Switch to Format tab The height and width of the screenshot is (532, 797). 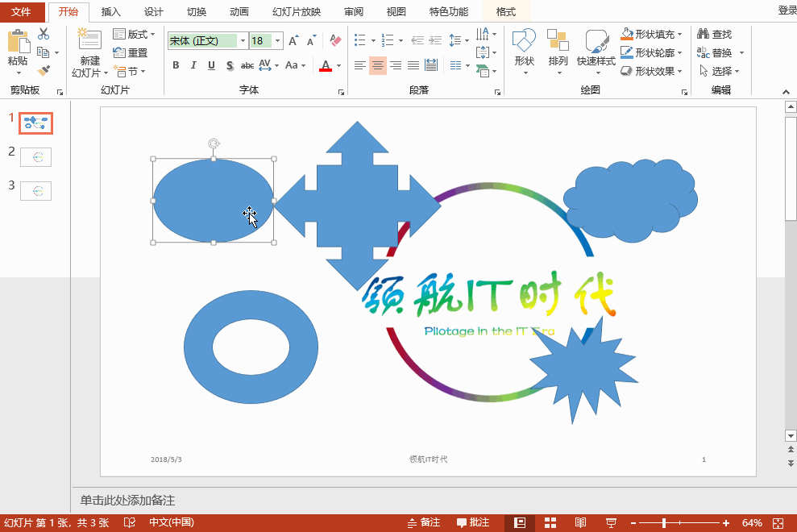point(506,12)
